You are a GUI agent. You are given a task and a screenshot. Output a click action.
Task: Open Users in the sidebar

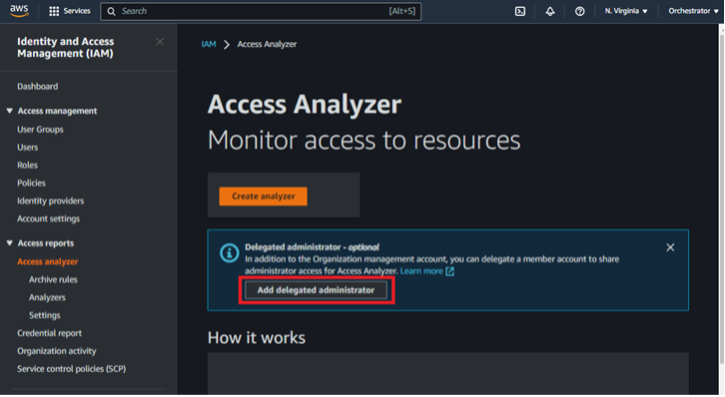click(x=28, y=147)
